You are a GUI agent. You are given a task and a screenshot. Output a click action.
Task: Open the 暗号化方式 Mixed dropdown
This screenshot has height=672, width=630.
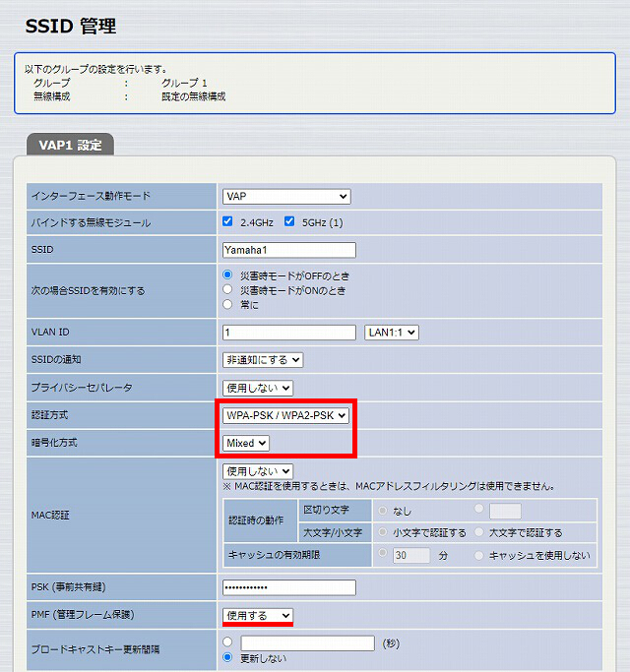246,443
